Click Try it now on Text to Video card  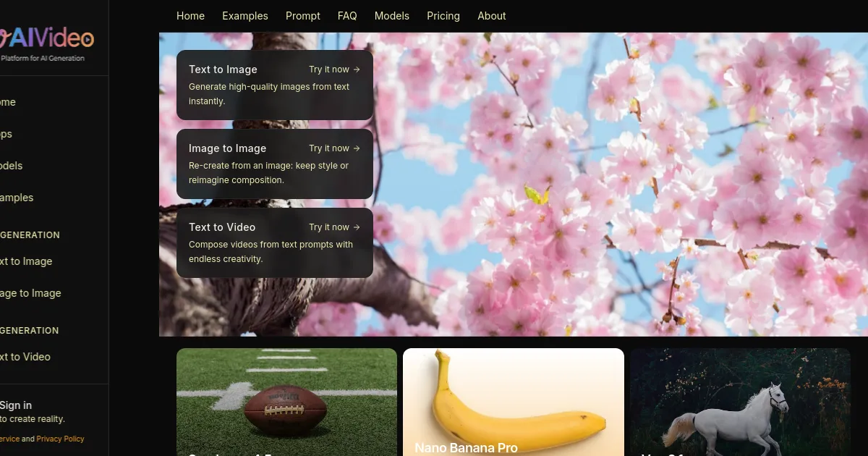(x=333, y=227)
